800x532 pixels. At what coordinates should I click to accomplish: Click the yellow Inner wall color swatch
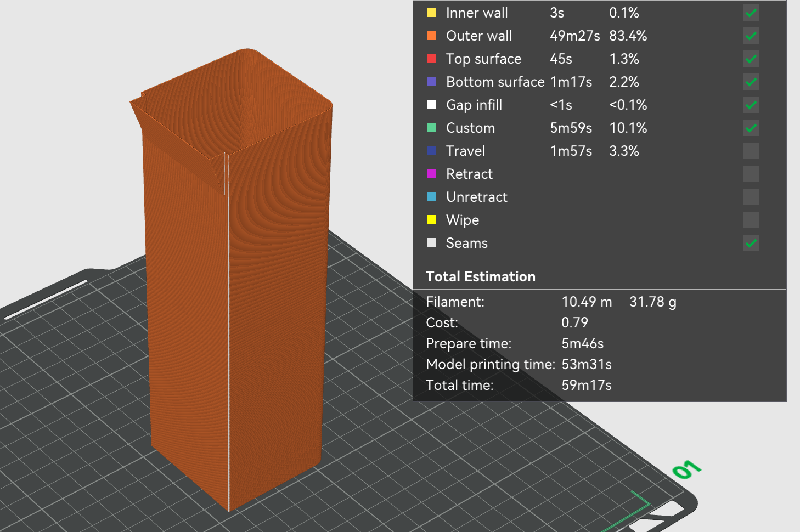432,13
